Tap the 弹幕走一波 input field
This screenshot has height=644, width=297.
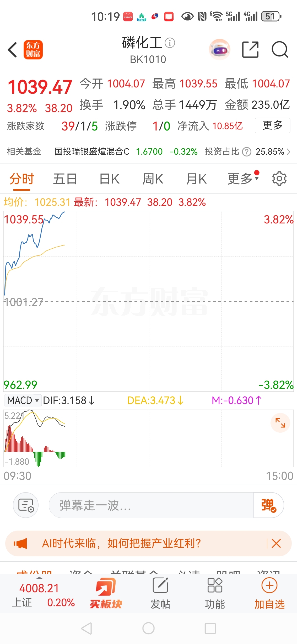click(x=151, y=505)
